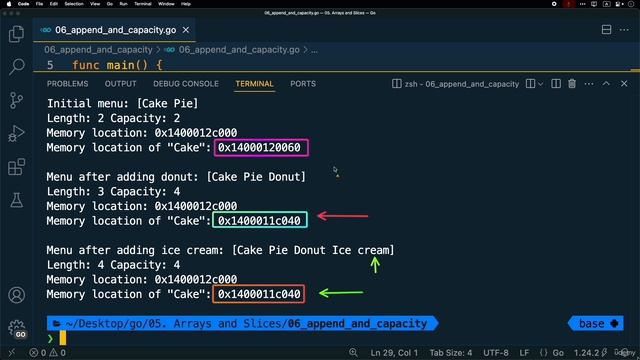Open the Accounts menu in activity bar
The width and height of the screenshot is (640, 360).
tap(16, 295)
